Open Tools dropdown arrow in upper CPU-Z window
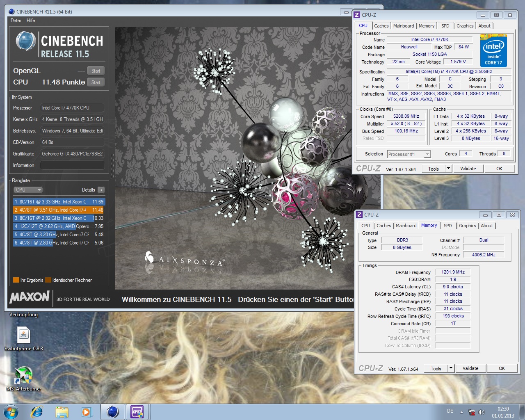Image resolution: width=525 pixels, height=420 pixels. [448, 169]
